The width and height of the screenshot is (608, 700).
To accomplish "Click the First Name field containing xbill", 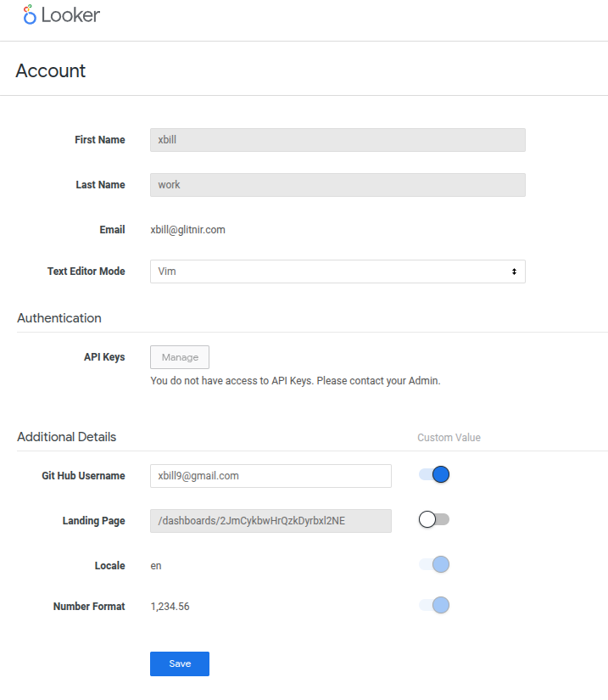I will [337, 140].
